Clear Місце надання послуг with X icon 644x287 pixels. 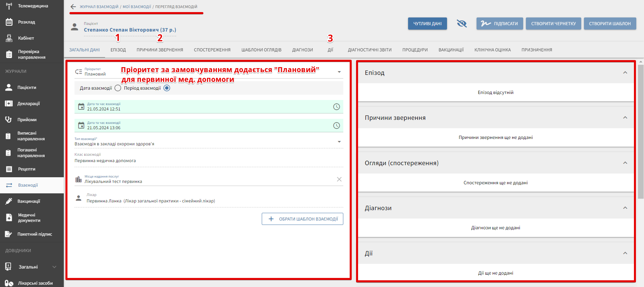tap(339, 179)
